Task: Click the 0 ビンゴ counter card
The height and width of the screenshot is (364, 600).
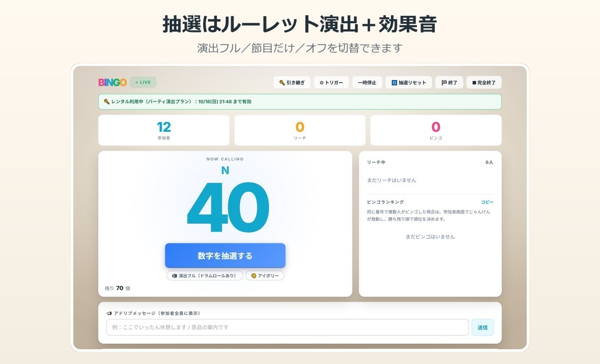Action: 436,130
